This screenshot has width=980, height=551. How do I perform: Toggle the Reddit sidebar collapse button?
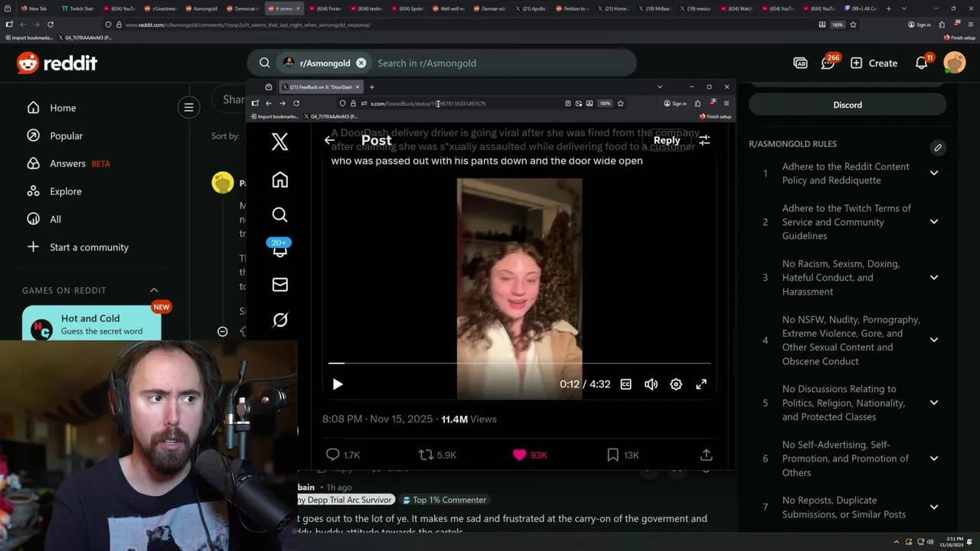coord(188,107)
